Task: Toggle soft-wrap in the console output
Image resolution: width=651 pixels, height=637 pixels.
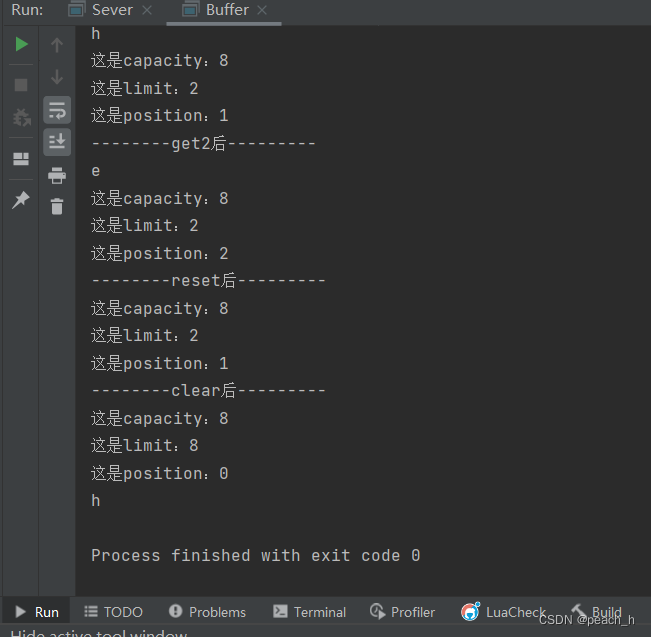Action: (57, 110)
